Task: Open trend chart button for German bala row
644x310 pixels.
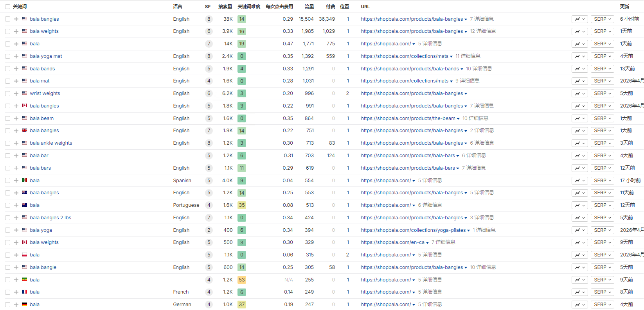Action: 580,305
